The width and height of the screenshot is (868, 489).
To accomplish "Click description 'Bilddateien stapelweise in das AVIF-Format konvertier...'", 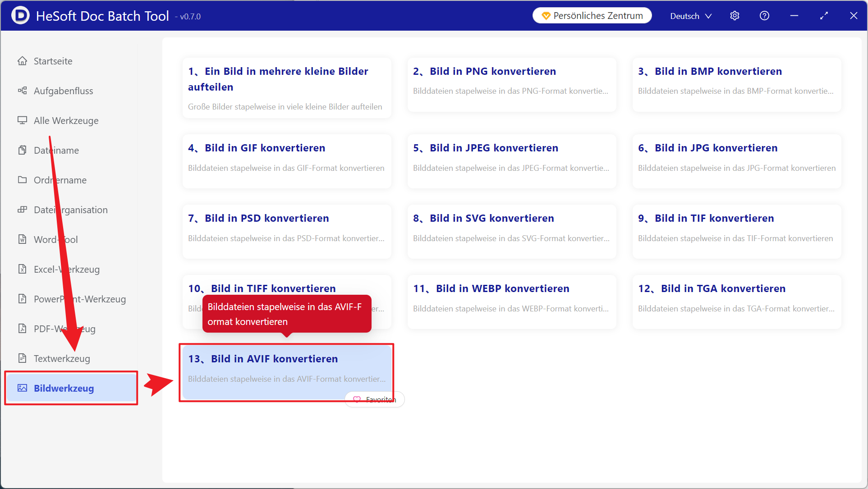I will click(x=287, y=379).
